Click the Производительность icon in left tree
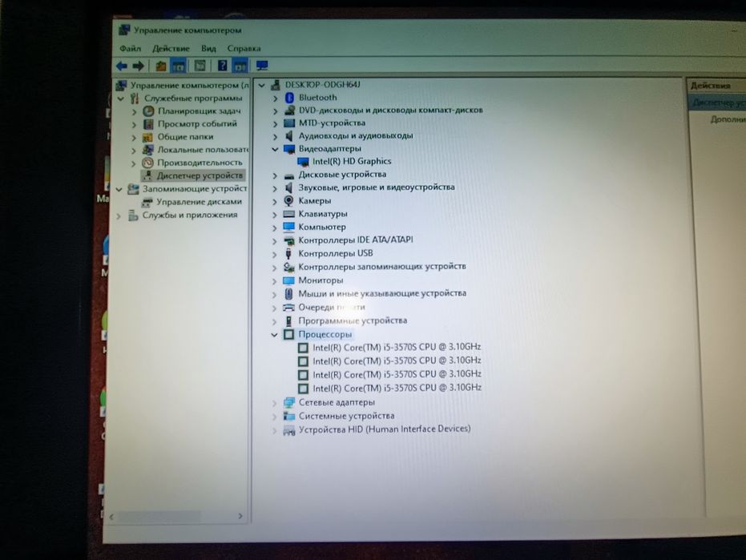 (148, 163)
